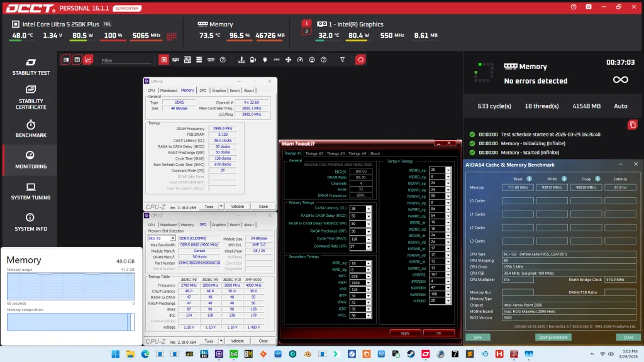Screen dimensions: 644x362
Task: Click the funnel filter icon
Action: (x=342, y=60)
